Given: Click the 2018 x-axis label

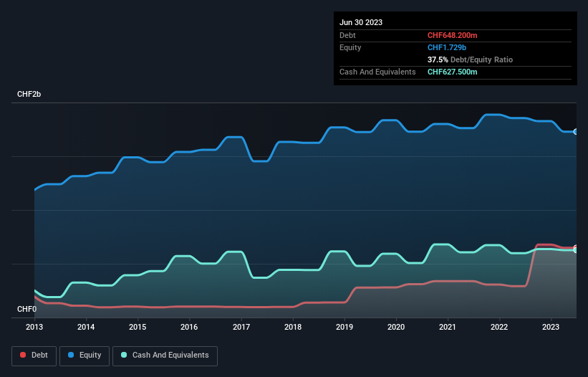Looking at the screenshot, I should tap(293, 327).
